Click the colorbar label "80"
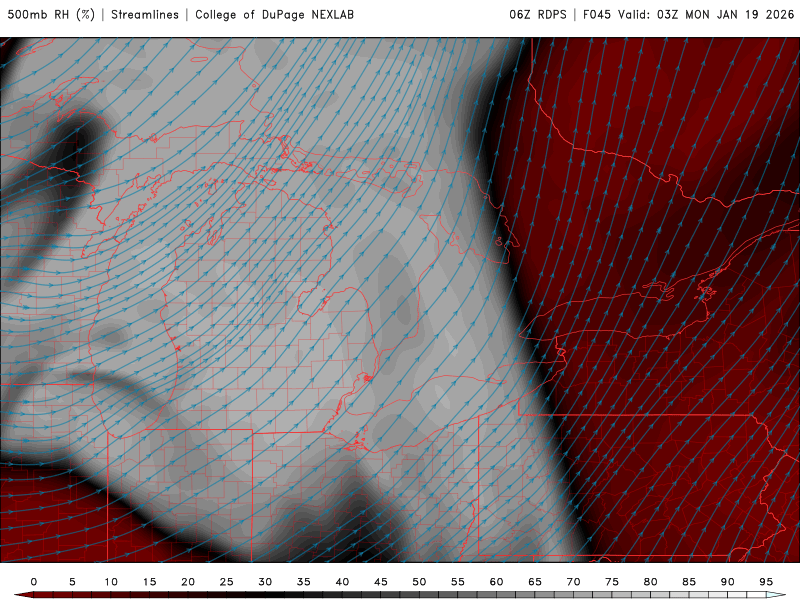Image resolution: width=800 pixels, height=600 pixels. point(651,582)
